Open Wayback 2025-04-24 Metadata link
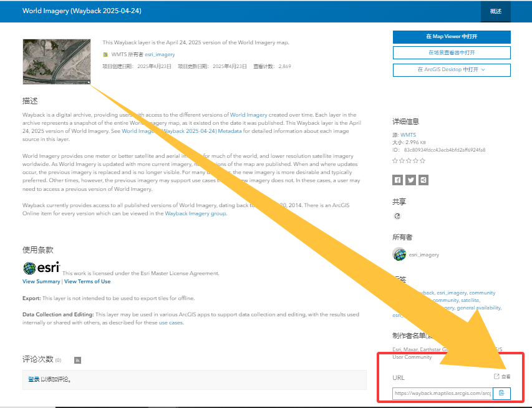This screenshot has width=532, height=408. click(x=181, y=131)
